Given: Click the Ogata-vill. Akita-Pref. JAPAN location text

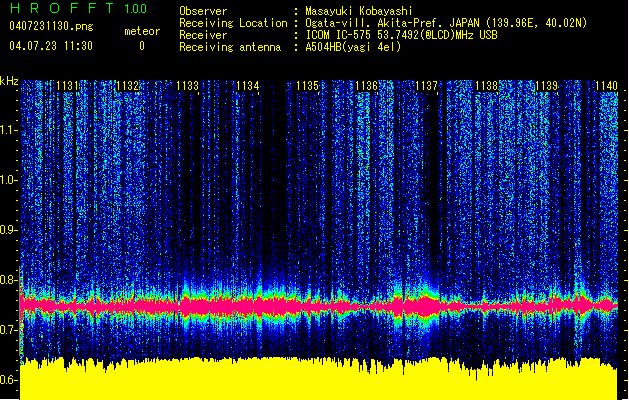Looking at the screenshot, I should [x=446, y=23].
